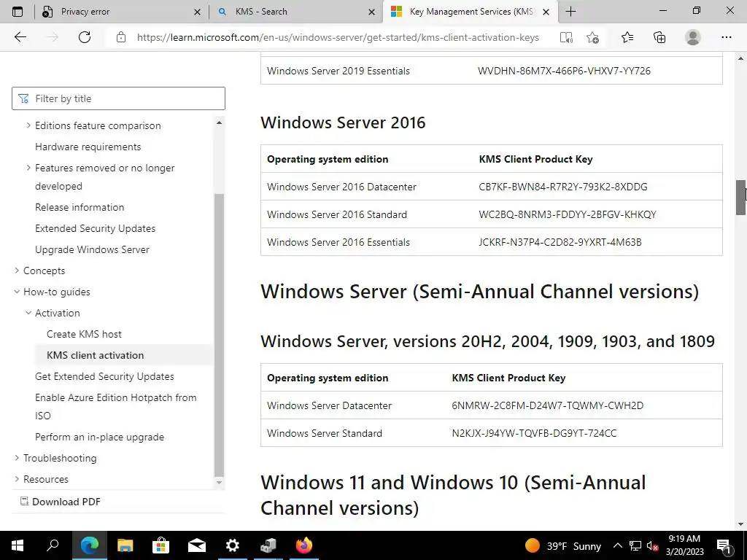The width and height of the screenshot is (747, 560).
Task: Select key N2KJX-J94YW-TQVFB-DG9YT-724CC
Action: pos(534,433)
